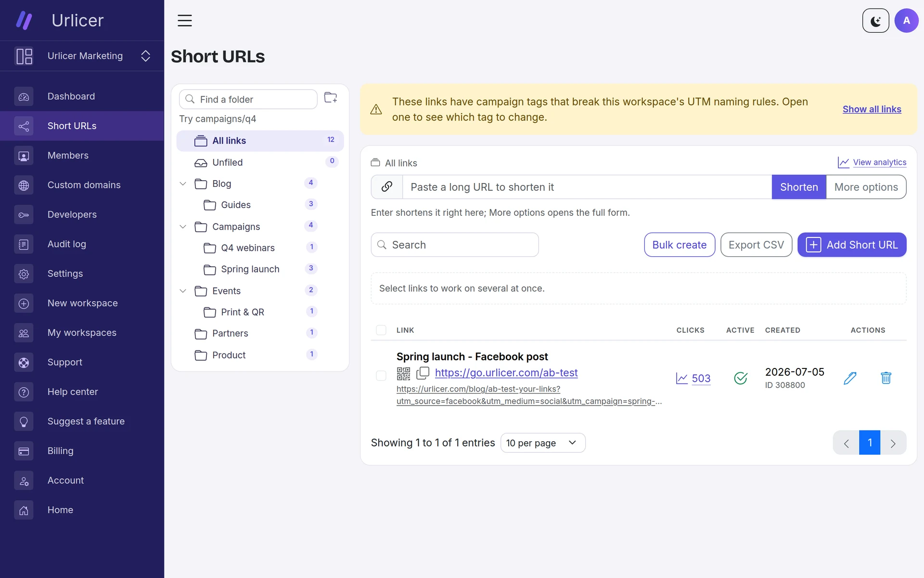
Task: Toggle dark mode with moon icon
Action: click(x=875, y=21)
